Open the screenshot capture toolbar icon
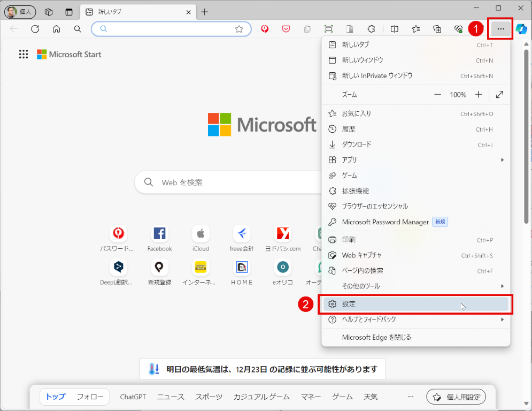The image size is (532, 411). pyautogui.click(x=328, y=29)
